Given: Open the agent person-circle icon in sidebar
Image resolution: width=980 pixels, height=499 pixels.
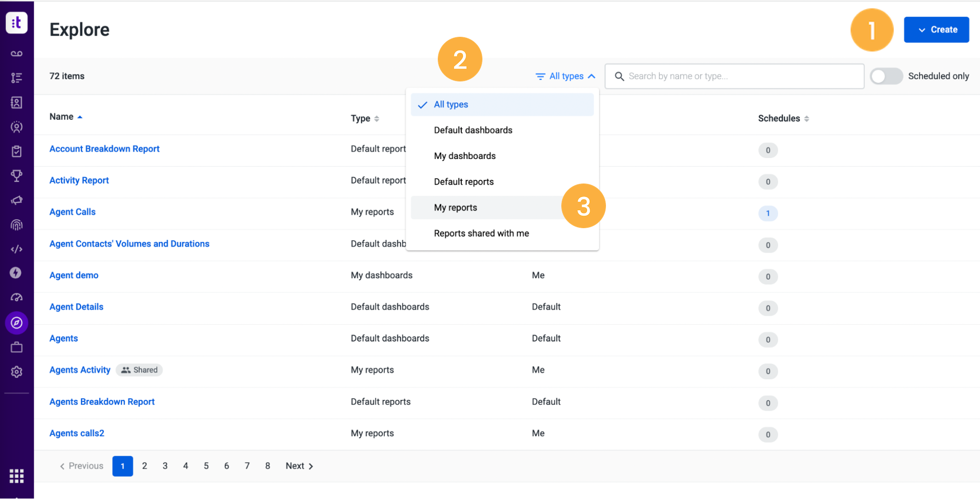Looking at the screenshot, I should [16, 127].
